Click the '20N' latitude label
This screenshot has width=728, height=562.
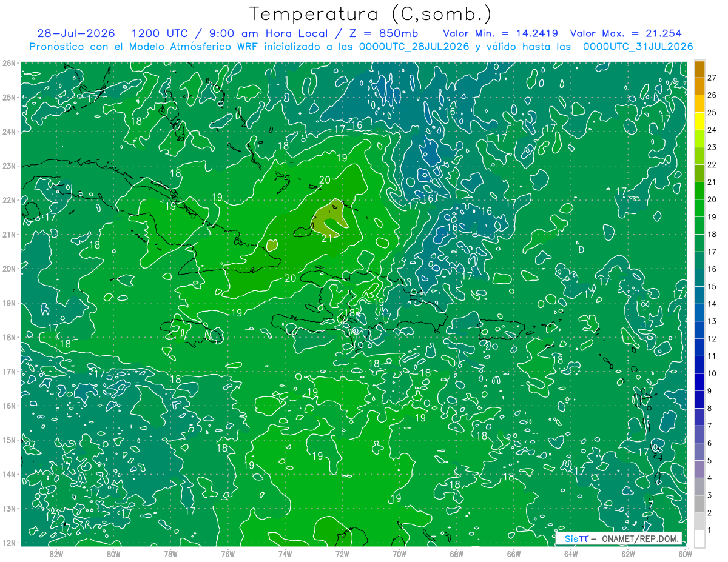point(10,269)
